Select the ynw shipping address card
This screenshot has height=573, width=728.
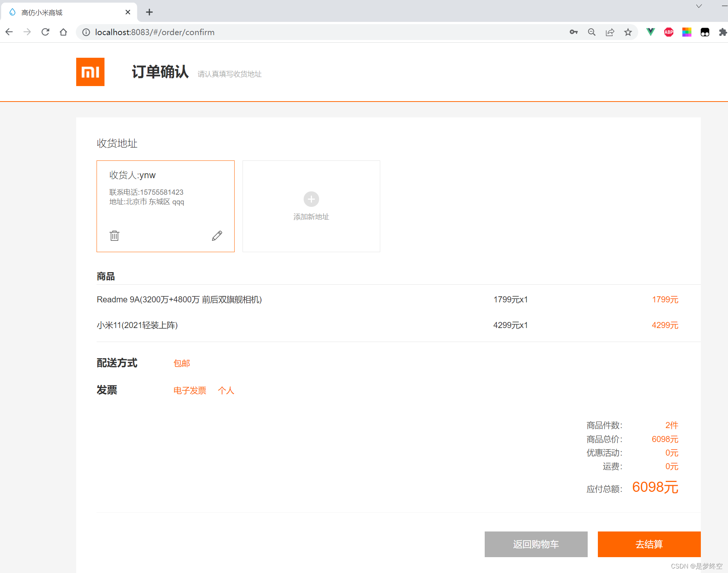pyautogui.click(x=165, y=206)
